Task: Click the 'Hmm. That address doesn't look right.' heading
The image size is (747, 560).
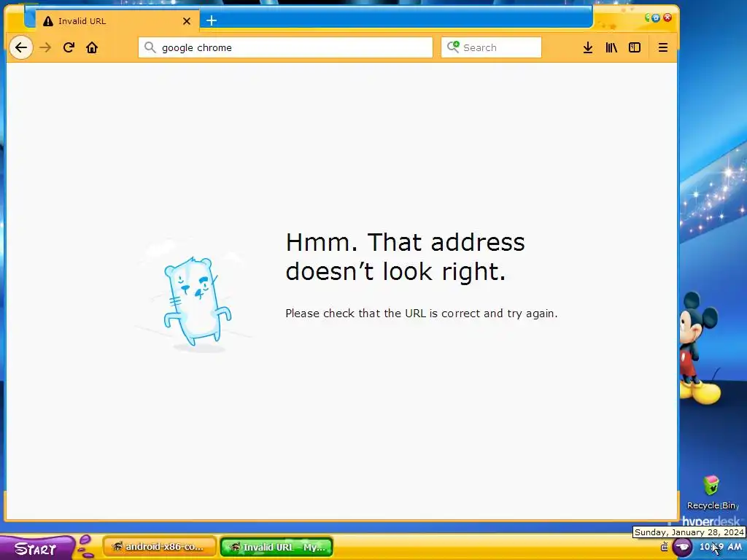Action: pyautogui.click(x=406, y=257)
